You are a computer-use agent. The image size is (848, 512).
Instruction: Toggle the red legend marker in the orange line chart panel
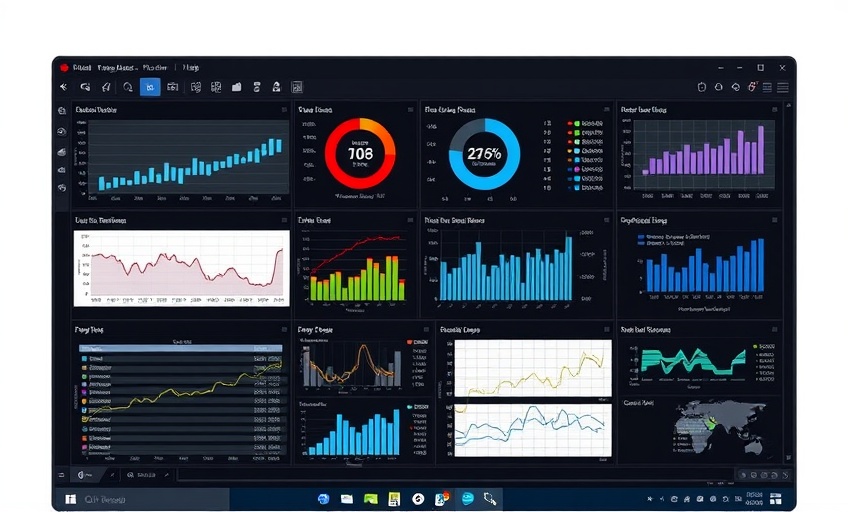click(x=409, y=342)
